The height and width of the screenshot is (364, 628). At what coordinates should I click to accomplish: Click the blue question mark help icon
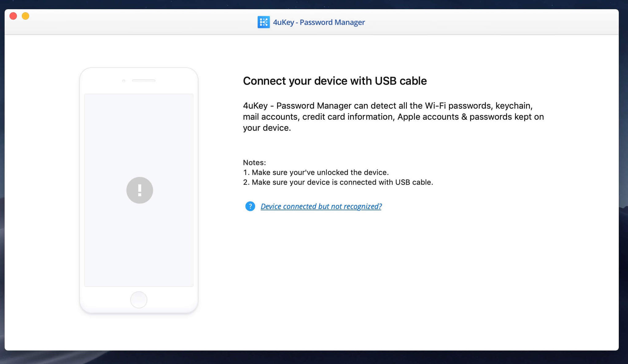250,206
